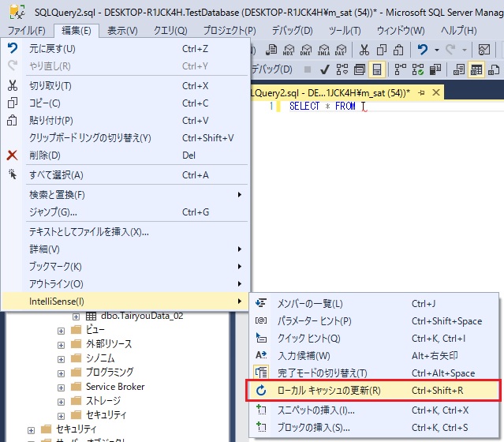Click the parse checkmark icon
The image size is (504, 442).
pos(325,69)
